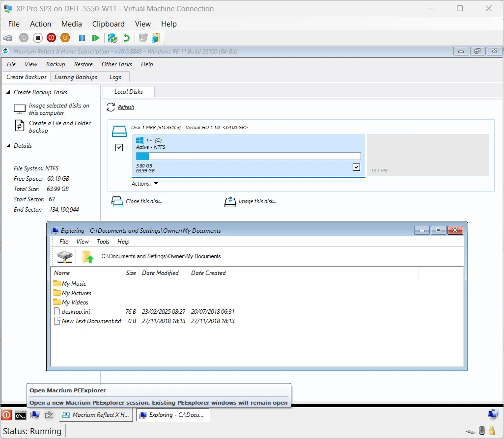Click the network computers tray icon
504x439 pixels.
(493, 414)
